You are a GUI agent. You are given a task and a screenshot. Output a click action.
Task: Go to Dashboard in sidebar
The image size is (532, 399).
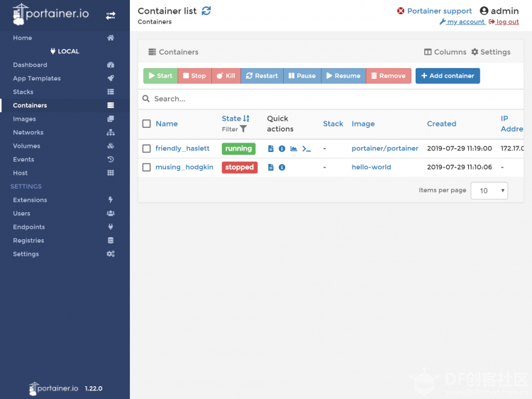[x=30, y=65]
